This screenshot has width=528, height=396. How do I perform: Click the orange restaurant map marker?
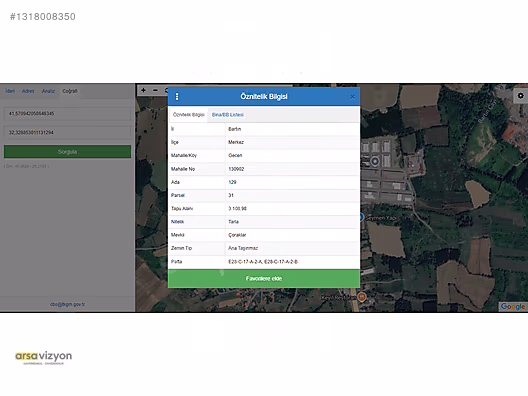[362, 297]
